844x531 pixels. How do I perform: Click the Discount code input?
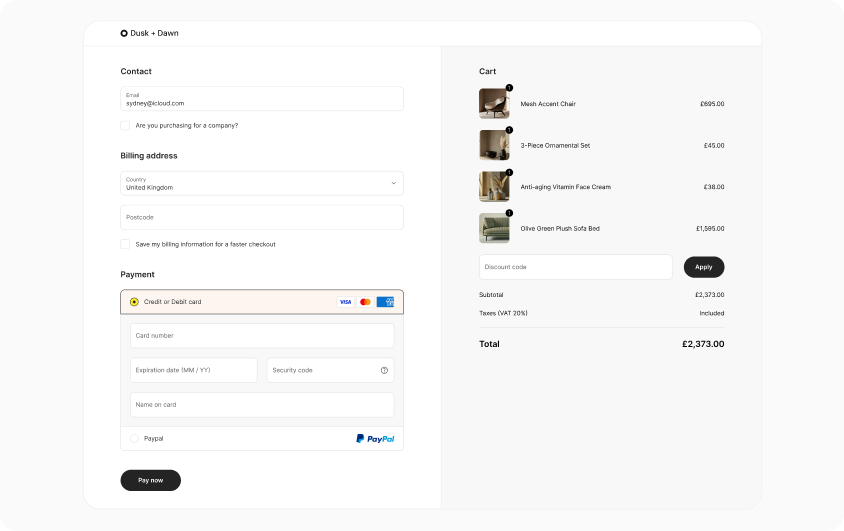[576, 267]
